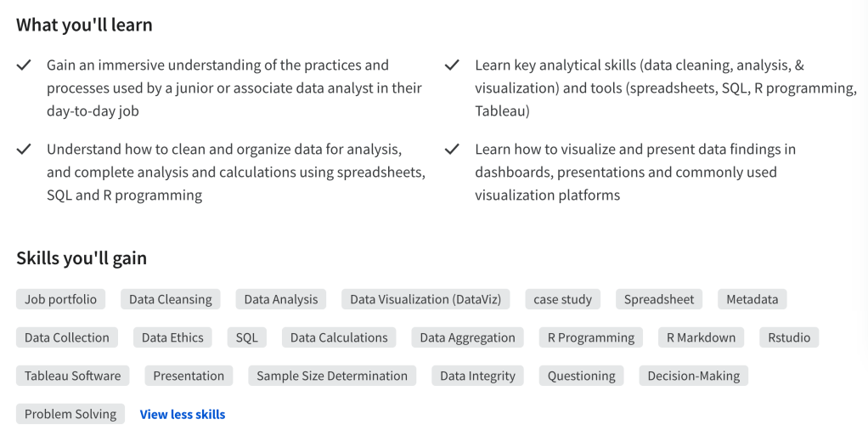Open the SQL skill tag
Screen dimensions: 868x436
247,337
